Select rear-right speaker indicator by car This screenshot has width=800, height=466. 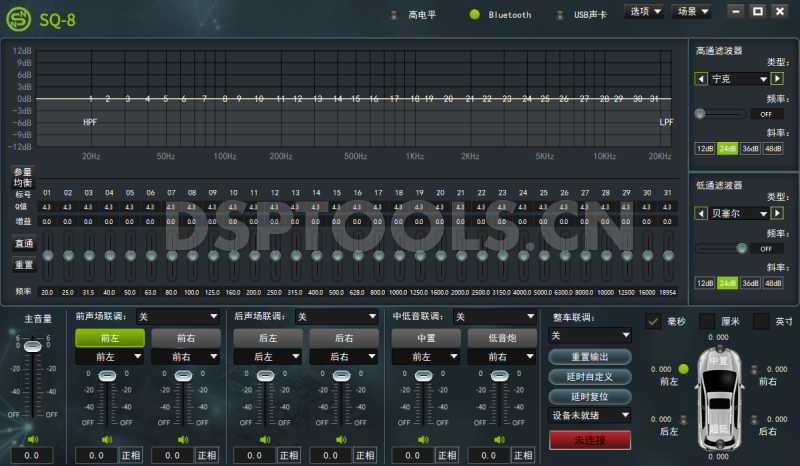(753, 420)
